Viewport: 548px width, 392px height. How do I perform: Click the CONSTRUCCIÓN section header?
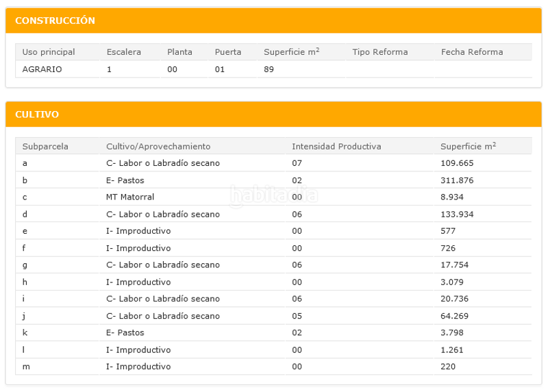(55, 21)
